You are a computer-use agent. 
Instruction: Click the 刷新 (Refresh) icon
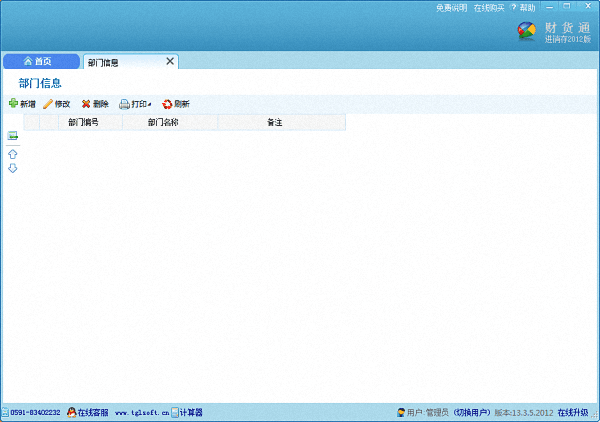click(x=167, y=104)
